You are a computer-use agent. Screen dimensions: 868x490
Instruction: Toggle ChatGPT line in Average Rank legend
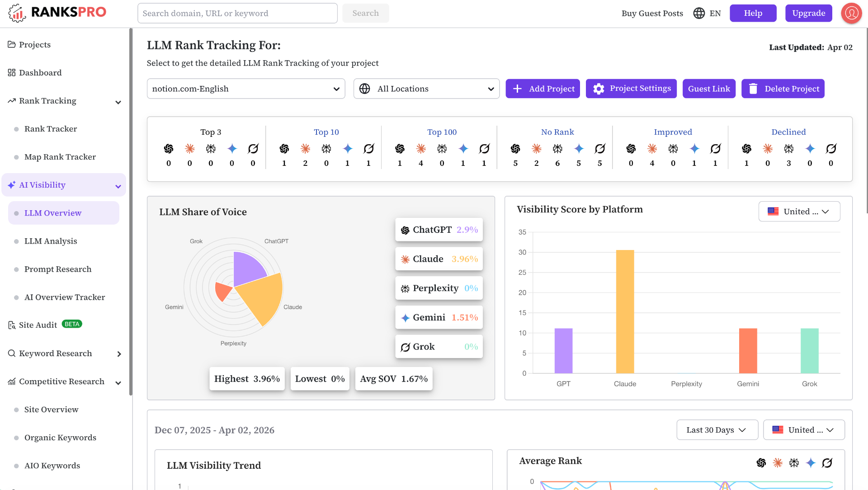(761, 463)
